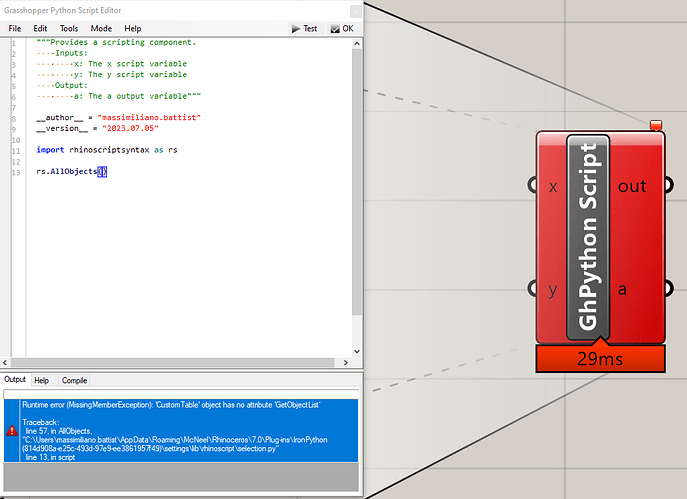Run the script with Test button
Viewport: 687px width, 499px height.
tap(305, 28)
